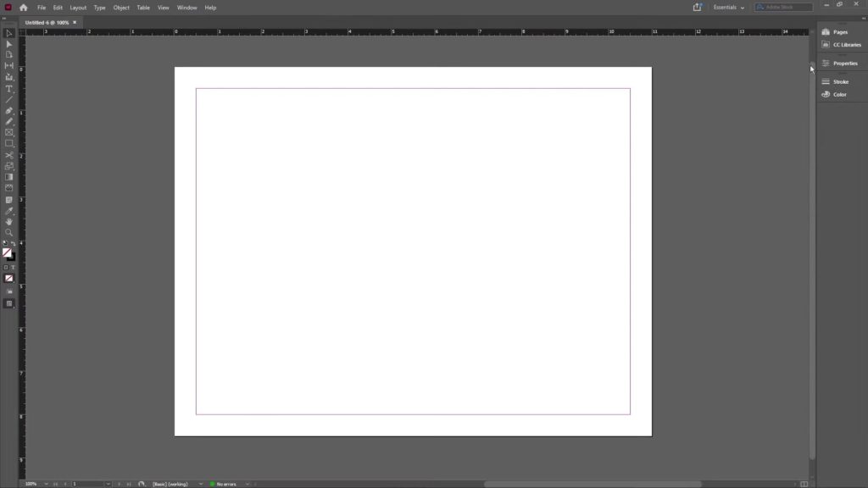Select the Untitled-6 document tab
Image resolution: width=868 pixels, height=488 pixels.
(x=47, y=23)
